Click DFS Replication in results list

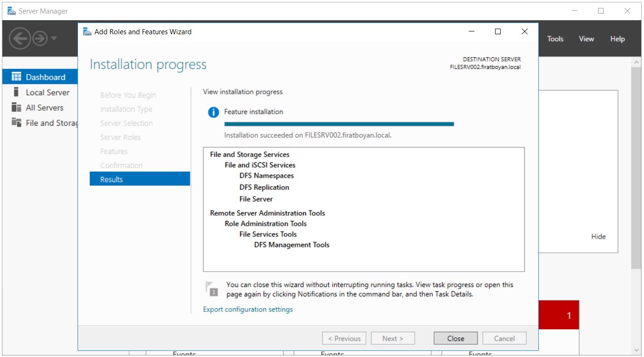click(x=264, y=187)
